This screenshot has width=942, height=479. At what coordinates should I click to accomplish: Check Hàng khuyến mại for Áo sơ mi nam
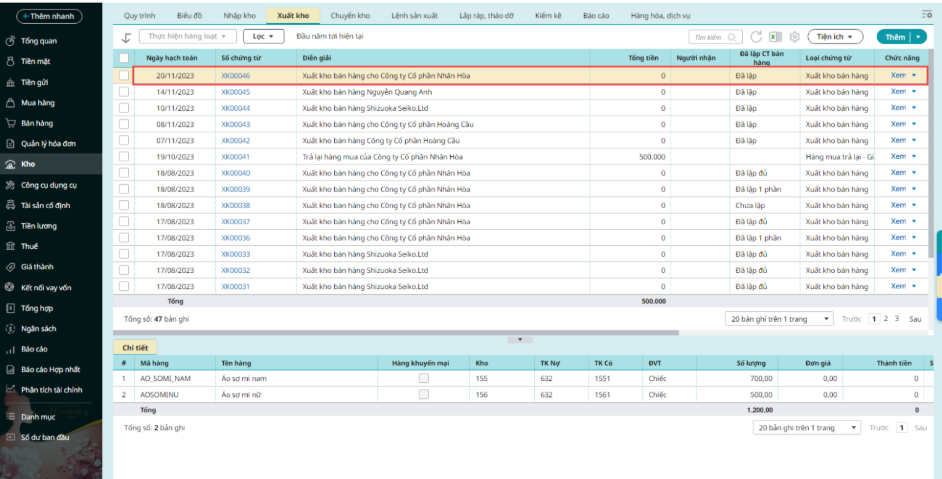[x=424, y=379]
